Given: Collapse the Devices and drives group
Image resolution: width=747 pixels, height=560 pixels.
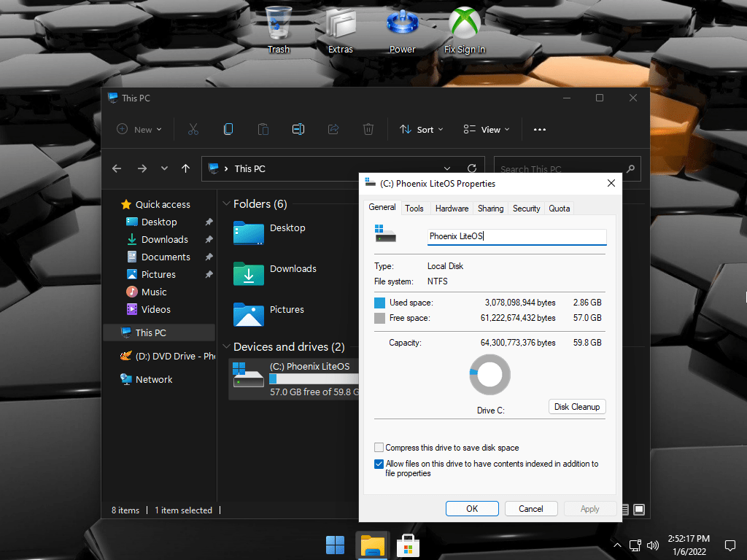Looking at the screenshot, I should 226,346.
